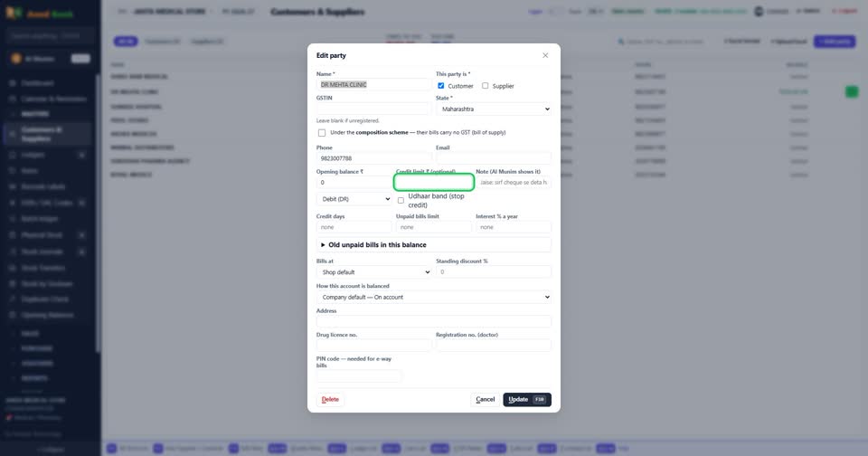Enable the composition scheme checkbox
The width and height of the screenshot is (868, 456).
pos(322,133)
